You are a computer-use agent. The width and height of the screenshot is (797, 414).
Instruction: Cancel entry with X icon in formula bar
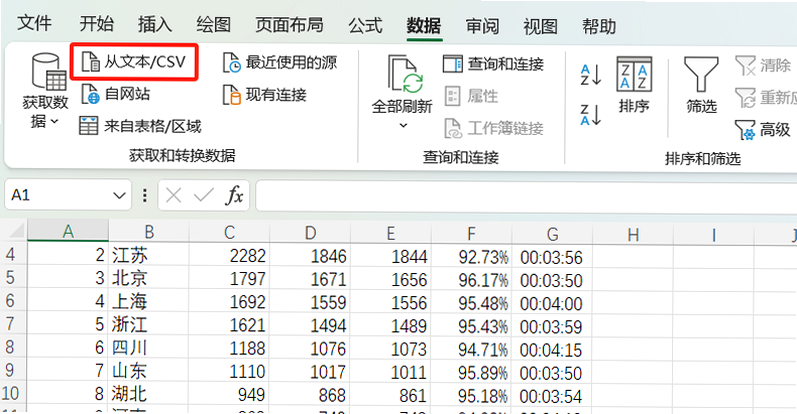click(x=173, y=195)
